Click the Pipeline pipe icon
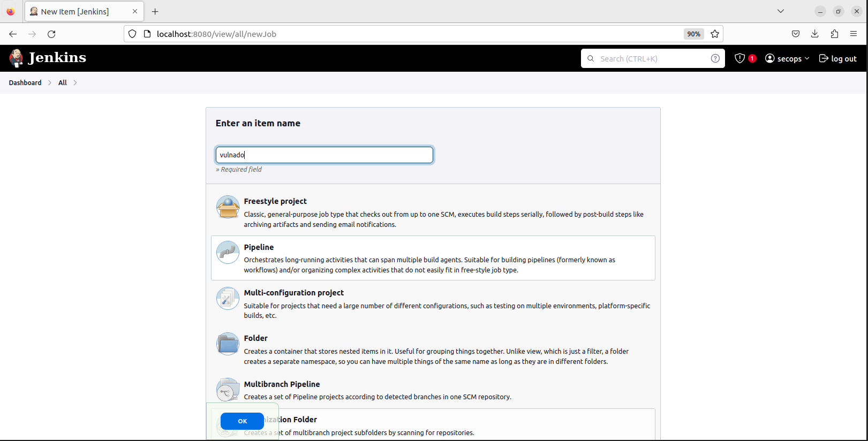 228,252
